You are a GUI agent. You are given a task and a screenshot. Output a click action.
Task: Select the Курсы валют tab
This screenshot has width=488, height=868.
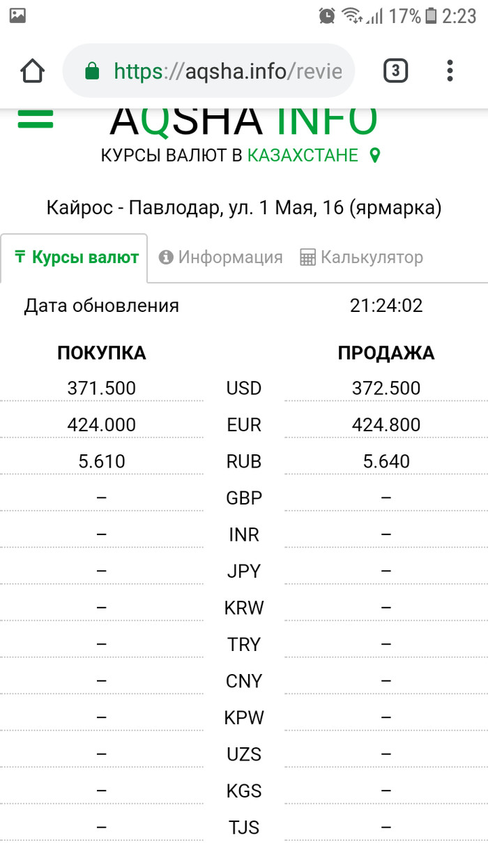coord(77,257)
